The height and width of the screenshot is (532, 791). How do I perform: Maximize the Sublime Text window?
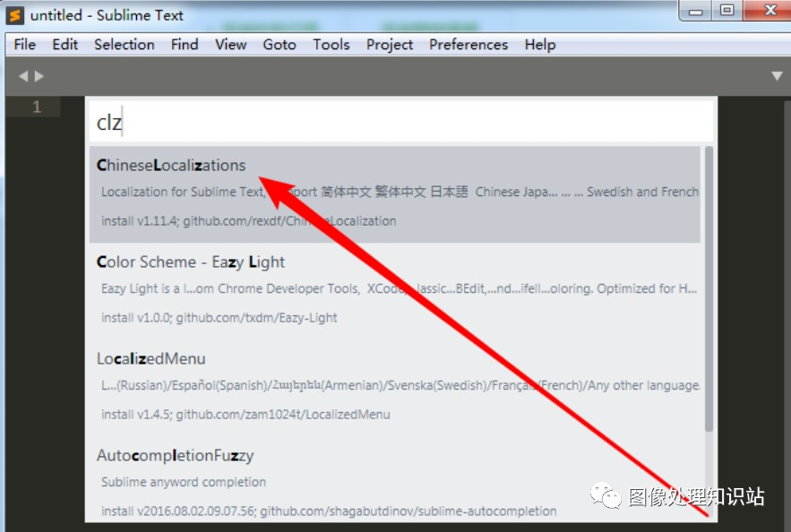pos(727,10)
